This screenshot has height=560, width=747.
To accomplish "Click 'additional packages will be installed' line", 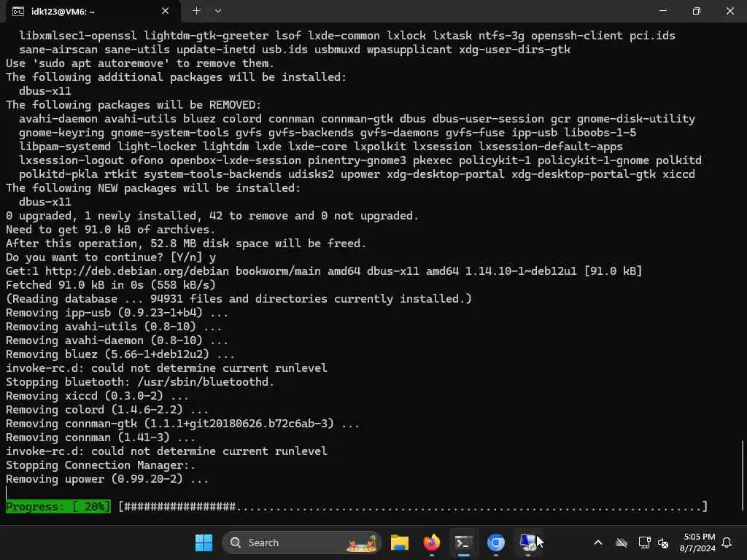I will click(x=177, y=77).
